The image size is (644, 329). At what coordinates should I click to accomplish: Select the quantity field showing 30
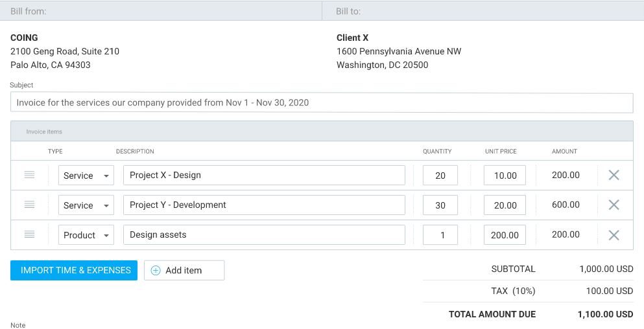tap(440, 205)
